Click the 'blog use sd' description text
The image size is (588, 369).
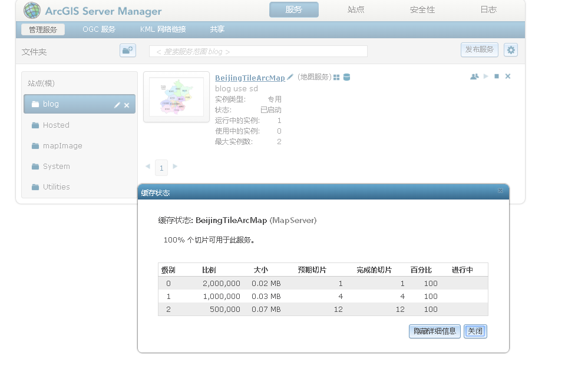point(236,89)
